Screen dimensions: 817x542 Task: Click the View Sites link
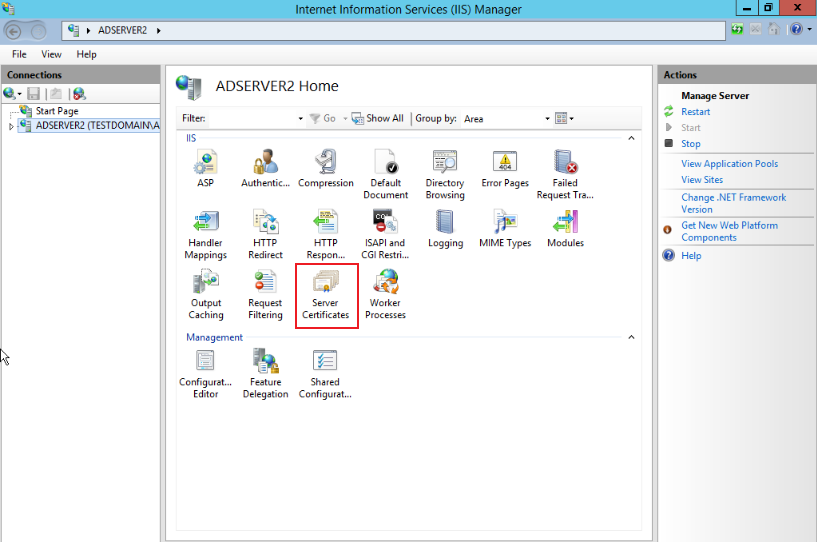tap(702, 180)
